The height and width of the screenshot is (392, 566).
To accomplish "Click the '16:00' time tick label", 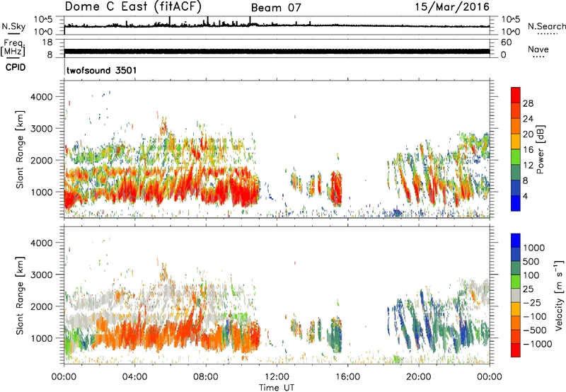I will coord(347,377).
